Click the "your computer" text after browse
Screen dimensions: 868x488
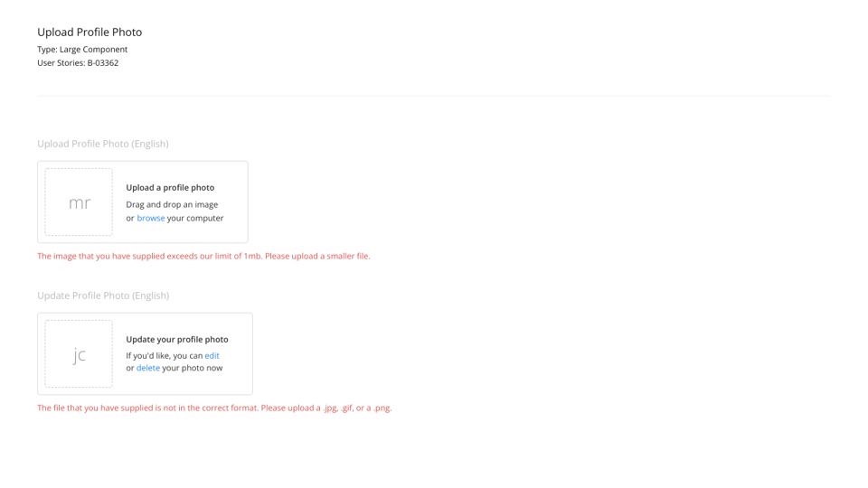[x=195, y=218]
